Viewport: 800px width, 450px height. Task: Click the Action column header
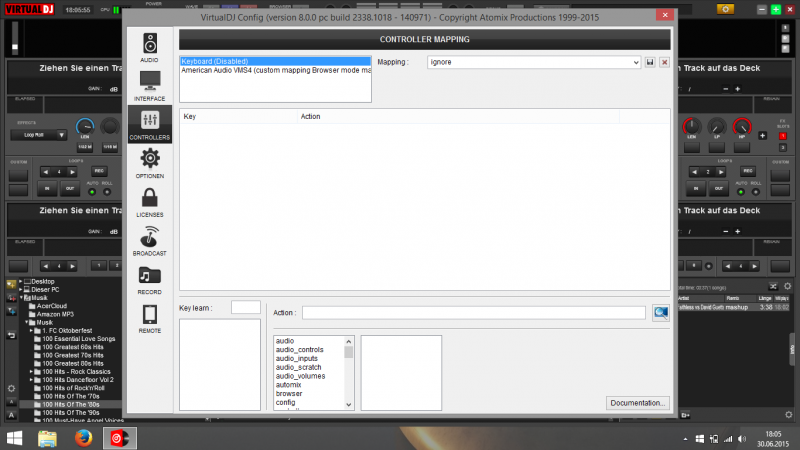pyautogui.click(x=458, y=117)
